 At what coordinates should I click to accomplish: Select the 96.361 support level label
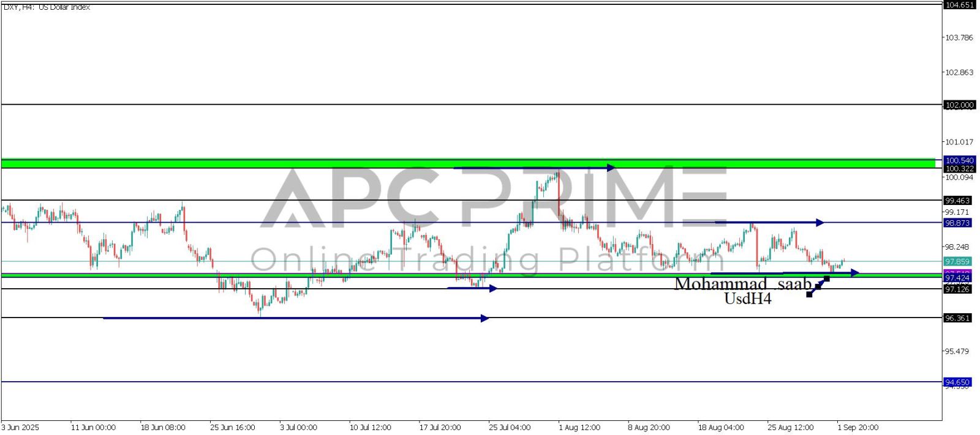957,318
